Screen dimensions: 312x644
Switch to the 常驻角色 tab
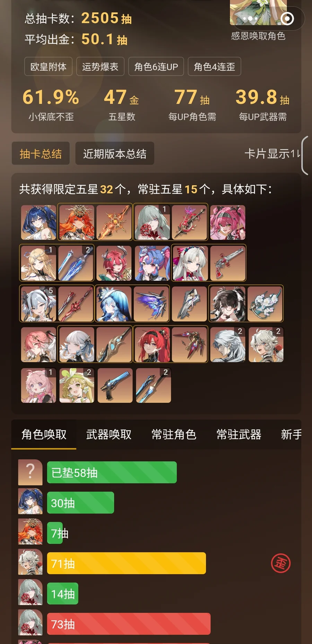tap(174, 434)
